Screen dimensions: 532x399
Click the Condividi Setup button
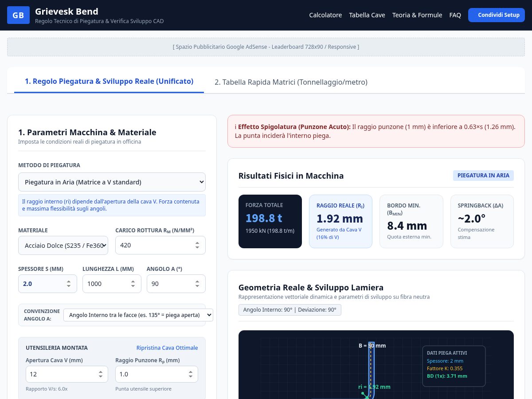[497, 15]
